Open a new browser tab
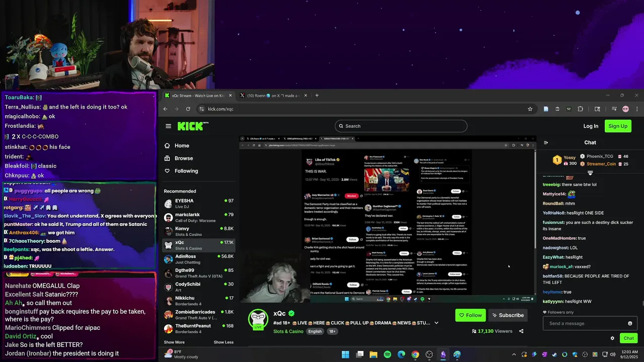Viewport: 644px width, 362px height. (x=316, y=96)
